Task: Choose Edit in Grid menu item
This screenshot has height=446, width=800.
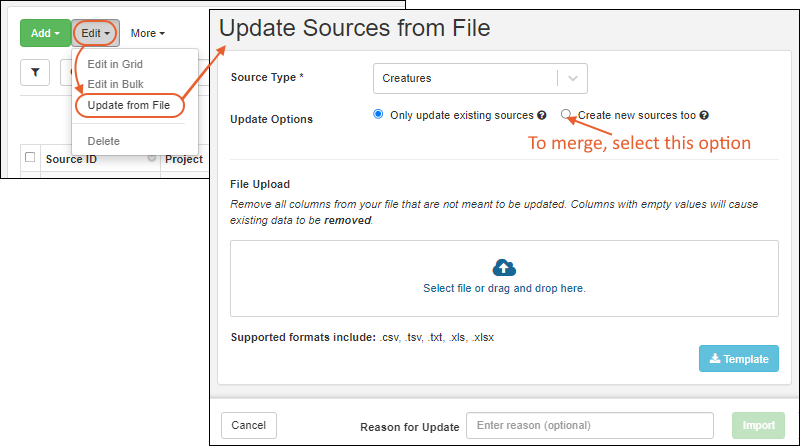Action: click(115, 64)
